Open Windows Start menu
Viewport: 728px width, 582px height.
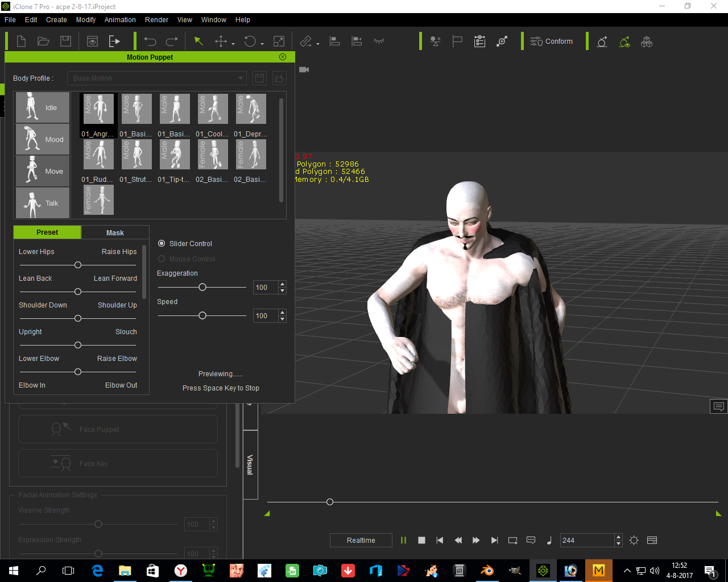(14, 571)
